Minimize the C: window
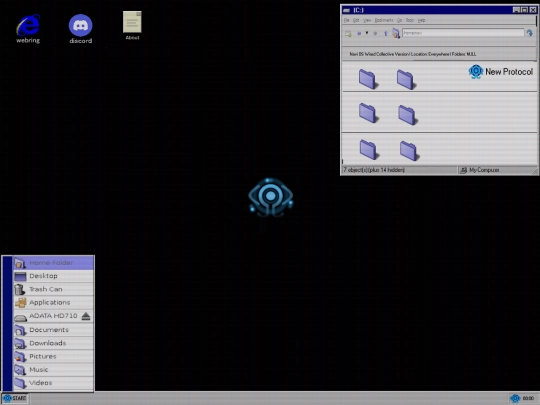 (x=516, y=10)
